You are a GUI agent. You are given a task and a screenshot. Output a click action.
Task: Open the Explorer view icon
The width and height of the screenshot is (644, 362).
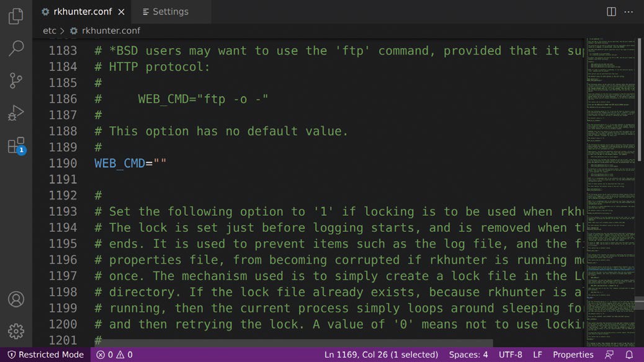[x=16, y=16]
